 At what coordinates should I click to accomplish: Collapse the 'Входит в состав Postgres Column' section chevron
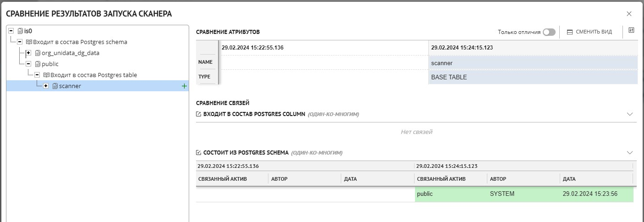[629, 114]
